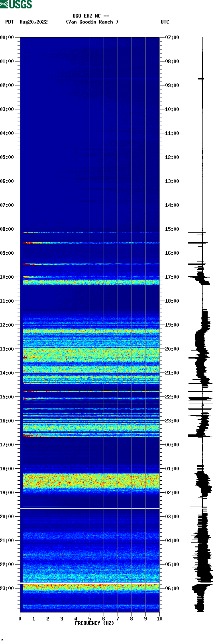Viewport: 220px width, 644px height.
Task: Click the 15:00 UTC time label
Action: click(x=172, y=229)
